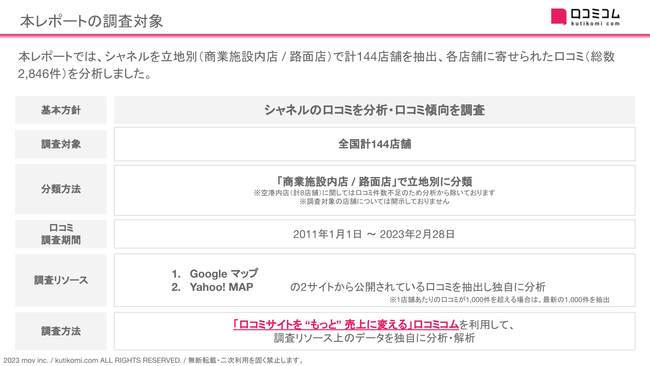
Task: Click the Google マップ list item
Action: click(x=215, y=274)
